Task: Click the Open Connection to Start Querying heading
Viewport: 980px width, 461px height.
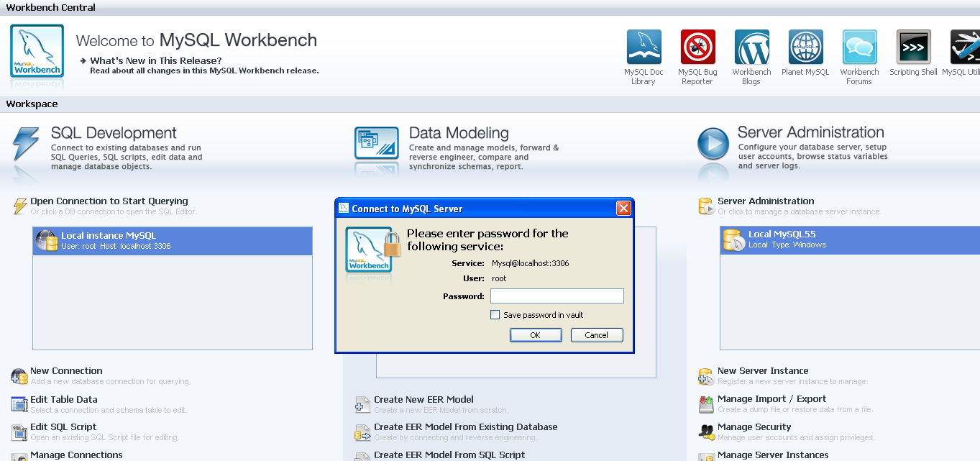Action: click(109, 201)
